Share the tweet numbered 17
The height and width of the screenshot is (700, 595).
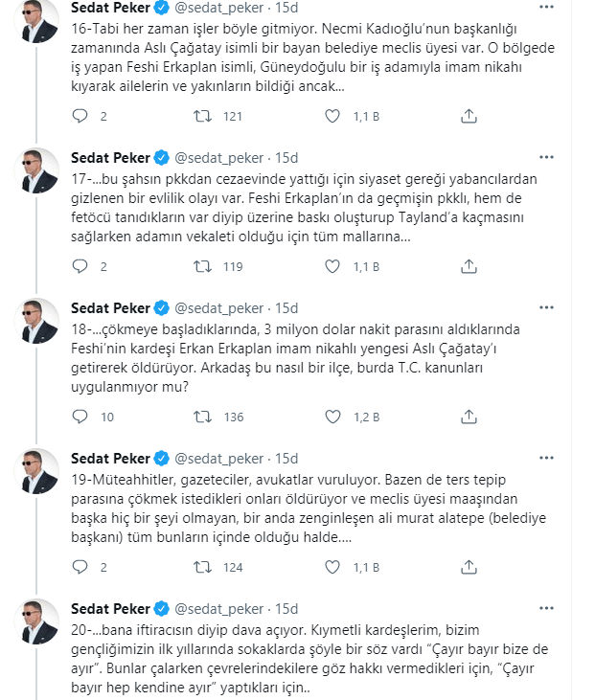pos(469,266)
